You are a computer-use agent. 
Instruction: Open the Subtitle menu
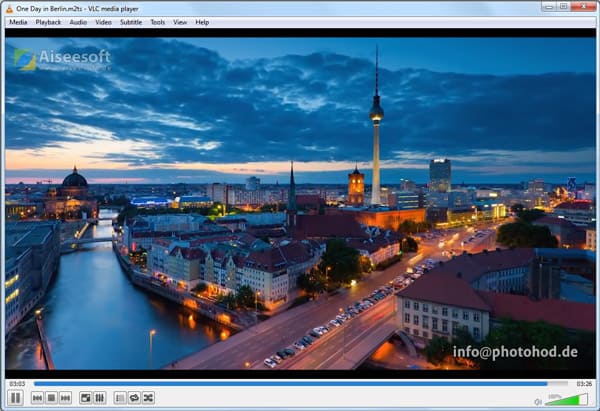click(131, 22)
